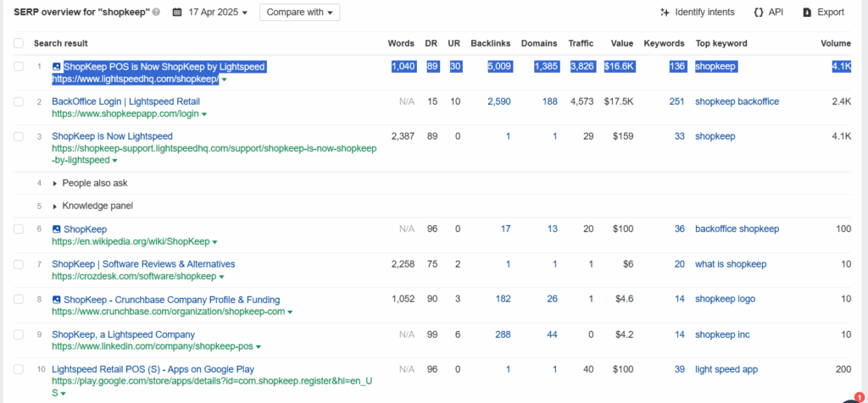Open ShopKeep, a Lightspeed Company title link
Image resolution: width=868 pixels, height=403 pixels.
(x=124, y=334)
